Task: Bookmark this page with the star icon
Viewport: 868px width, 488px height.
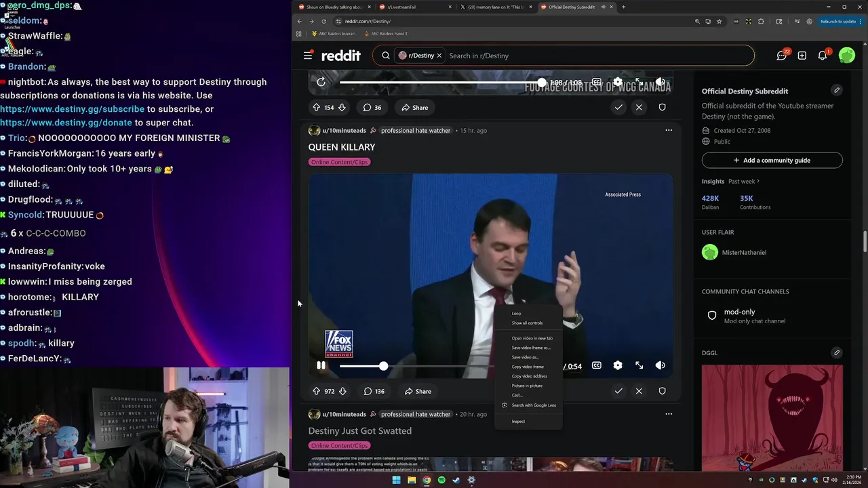Action: tap(719, 22)
